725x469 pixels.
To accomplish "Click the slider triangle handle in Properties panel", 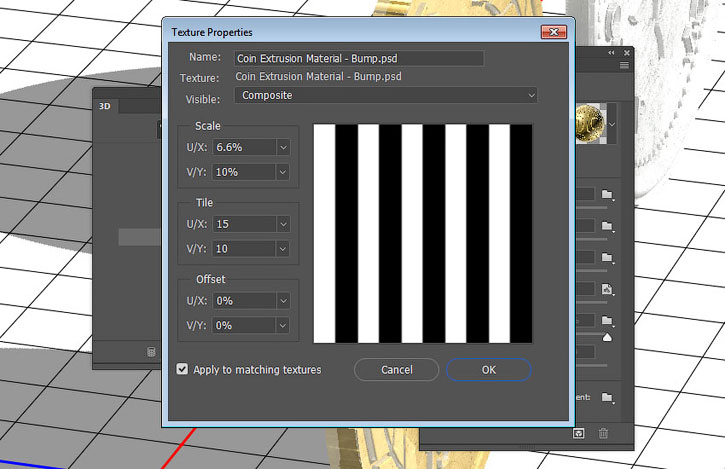I will [605, 338].
